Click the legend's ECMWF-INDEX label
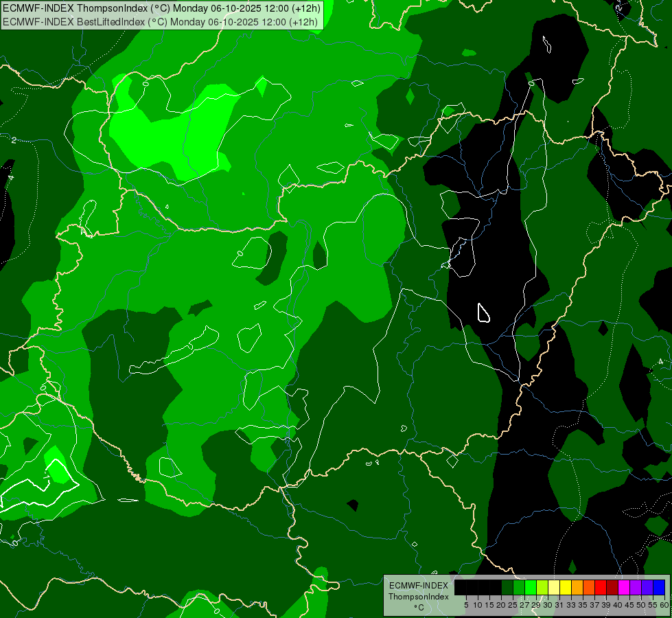 419,586
